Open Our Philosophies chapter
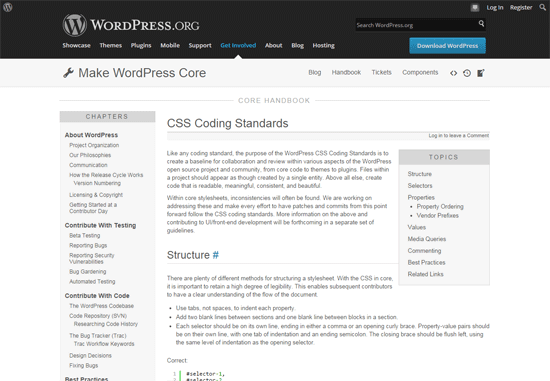Viewport: 550px width, 381px height. click(x=90, y=155)
